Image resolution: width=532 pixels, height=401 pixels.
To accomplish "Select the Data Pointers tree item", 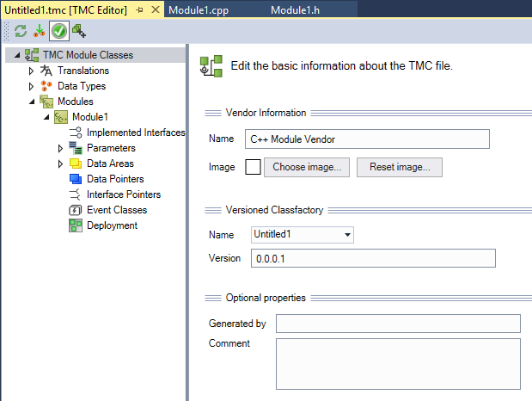I will (x=115, y=179).
